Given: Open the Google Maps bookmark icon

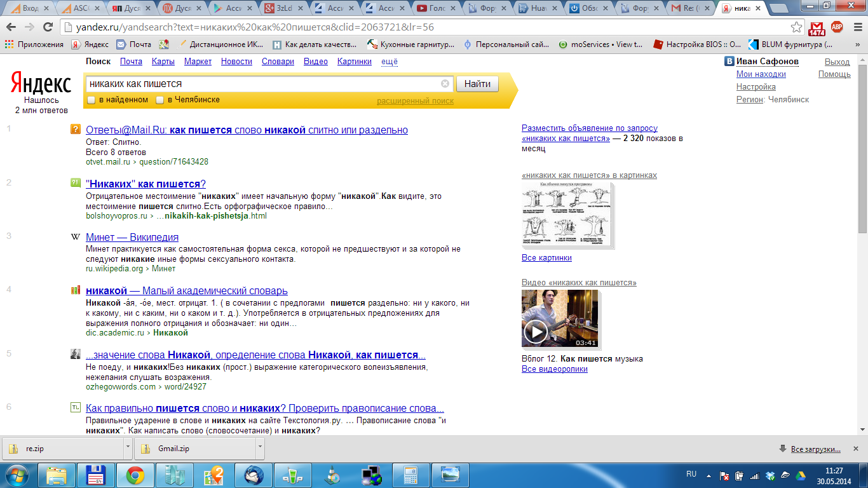Looking at the screenshot, I should click(164, 44).
